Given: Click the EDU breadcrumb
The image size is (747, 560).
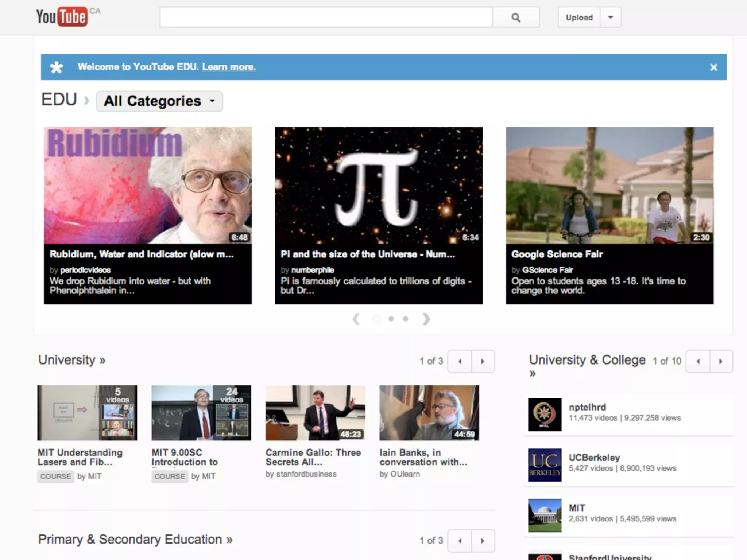Looking at the screenshot, I should (59, 100).
